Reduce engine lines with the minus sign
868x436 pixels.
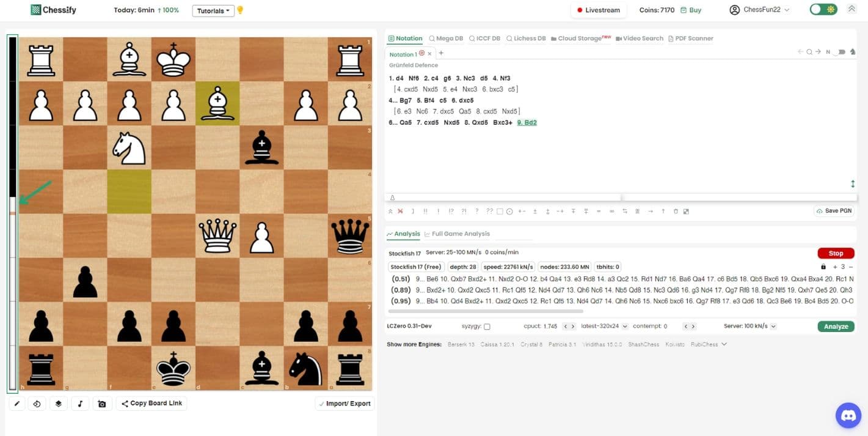coord(851,267)
